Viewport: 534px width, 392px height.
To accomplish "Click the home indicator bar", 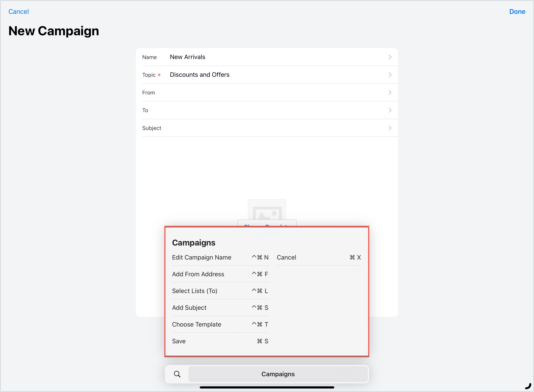I will click(x=267, y=388).
